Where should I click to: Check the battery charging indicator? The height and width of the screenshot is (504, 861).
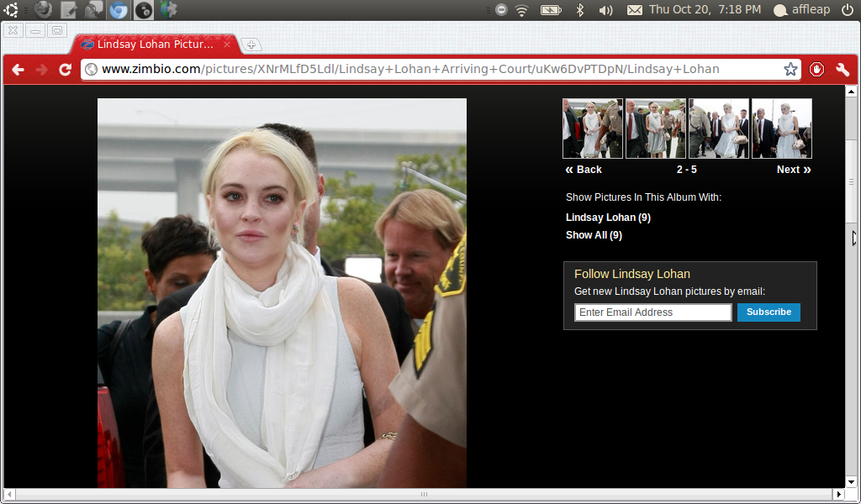[551, 10]
